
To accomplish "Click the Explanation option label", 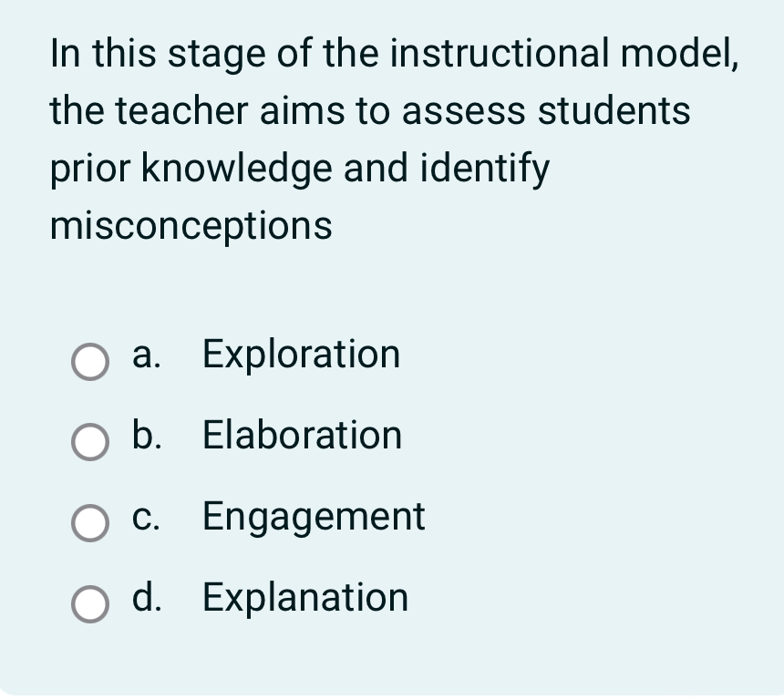I will click(304, 598).
